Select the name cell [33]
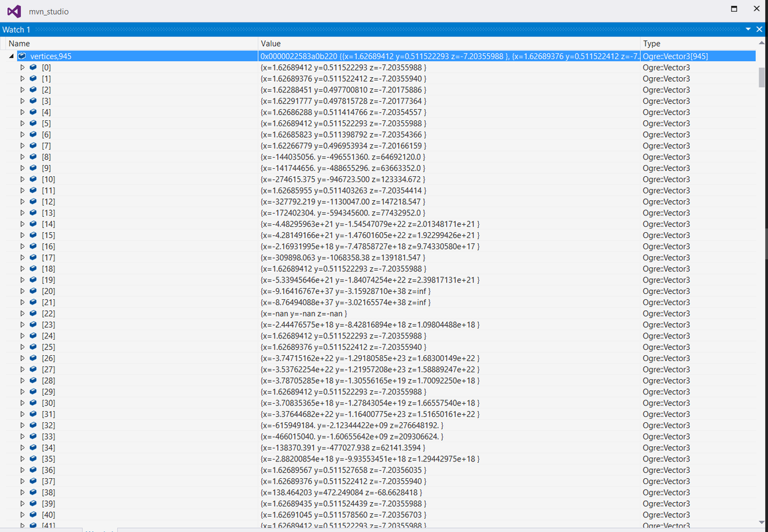768x532 pixels. pyautogui.click(x=49, y=436)
